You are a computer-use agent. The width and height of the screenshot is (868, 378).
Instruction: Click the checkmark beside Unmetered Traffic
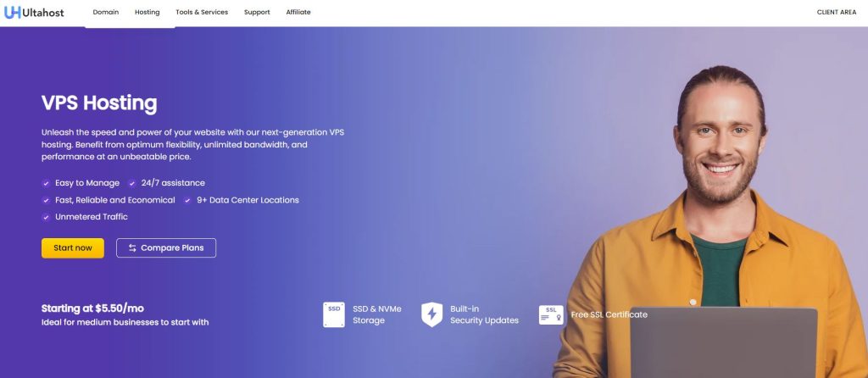(46, 217)
